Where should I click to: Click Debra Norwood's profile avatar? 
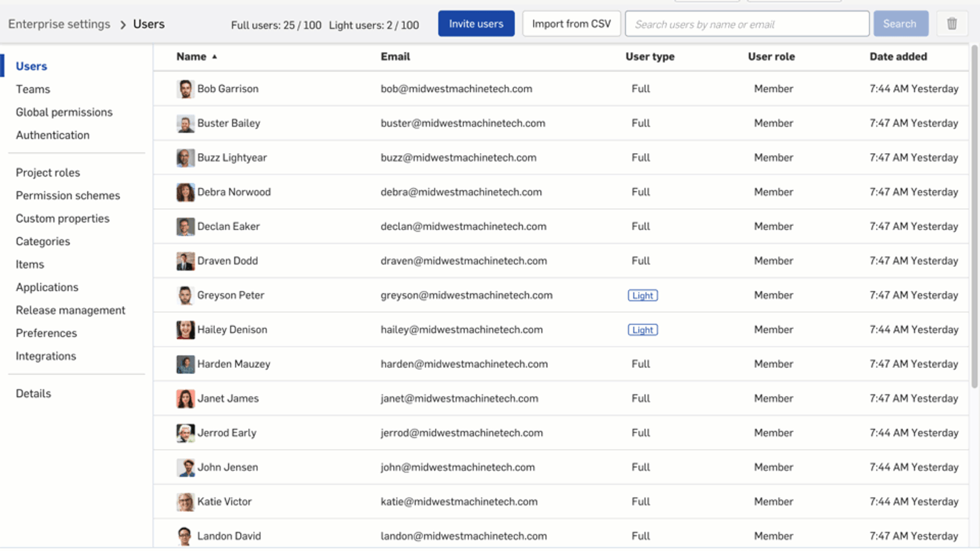pyautogui.click(x=185, y=192)
